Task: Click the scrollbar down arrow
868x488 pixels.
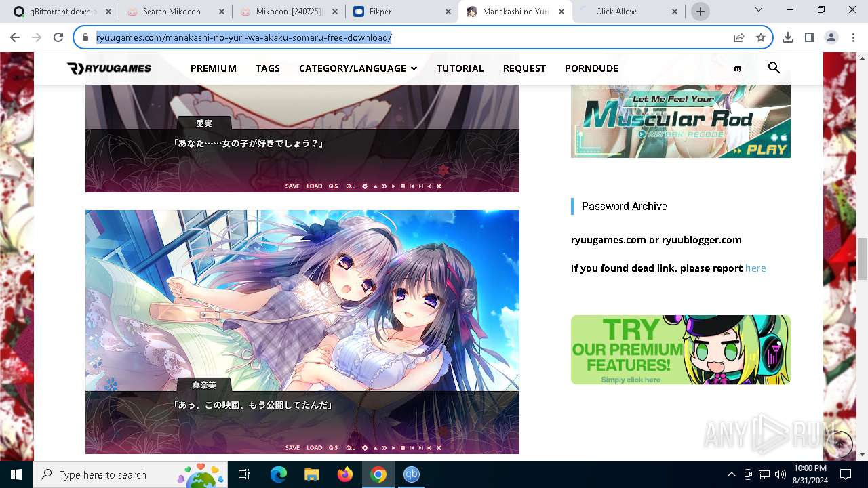Action: 862,454
